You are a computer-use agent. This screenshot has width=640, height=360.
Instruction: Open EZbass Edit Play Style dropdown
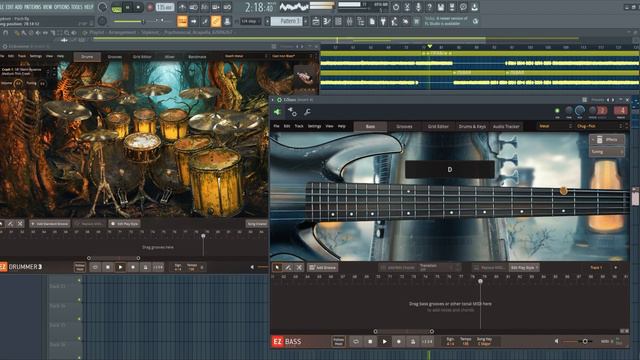tap(524, 268)
